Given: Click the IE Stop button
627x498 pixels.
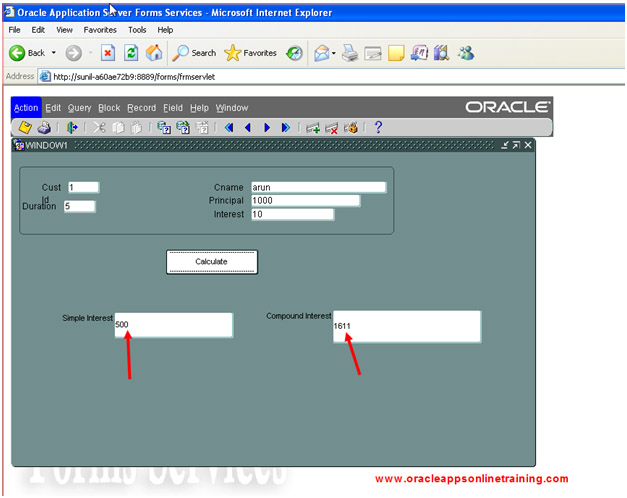Looking at the screenshot, I should pyautogui.click(x=108, y=52).
